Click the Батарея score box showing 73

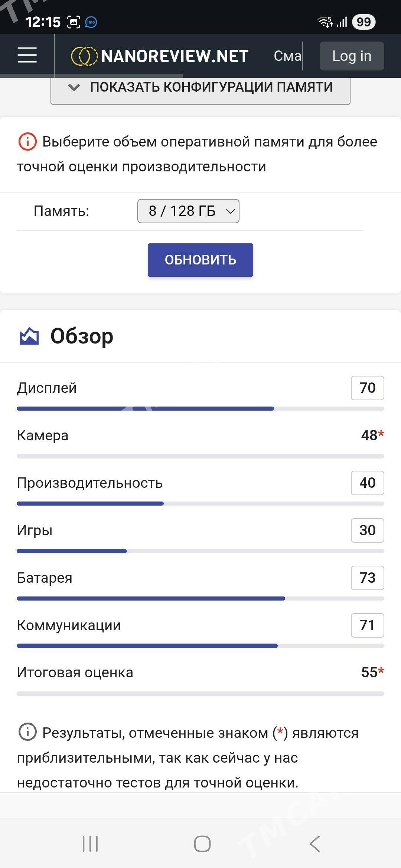click(x=368, y=578)
